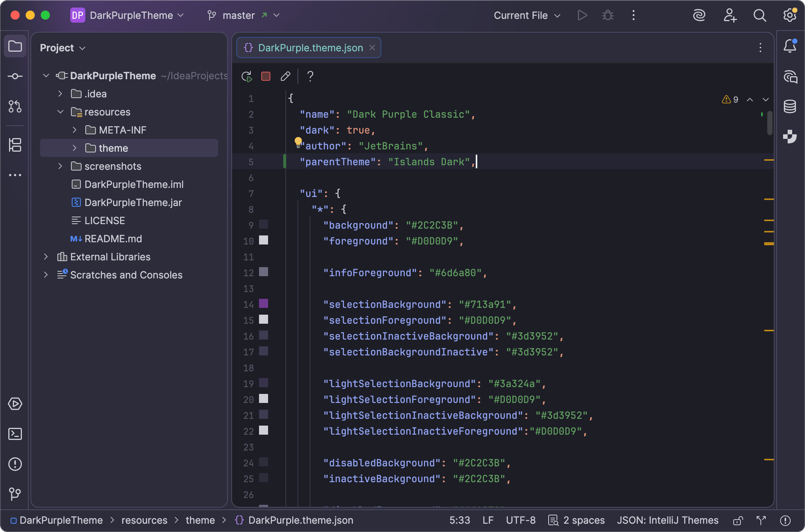Change the 2 spaces indent setting
Viewport: 805px width, 532px height.
pos(583,520)
